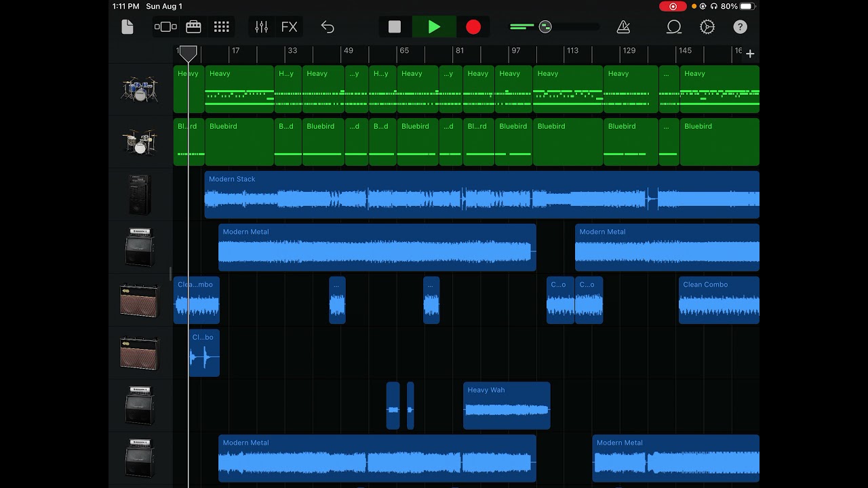Select first Clean Combo amp track icon

140,300
